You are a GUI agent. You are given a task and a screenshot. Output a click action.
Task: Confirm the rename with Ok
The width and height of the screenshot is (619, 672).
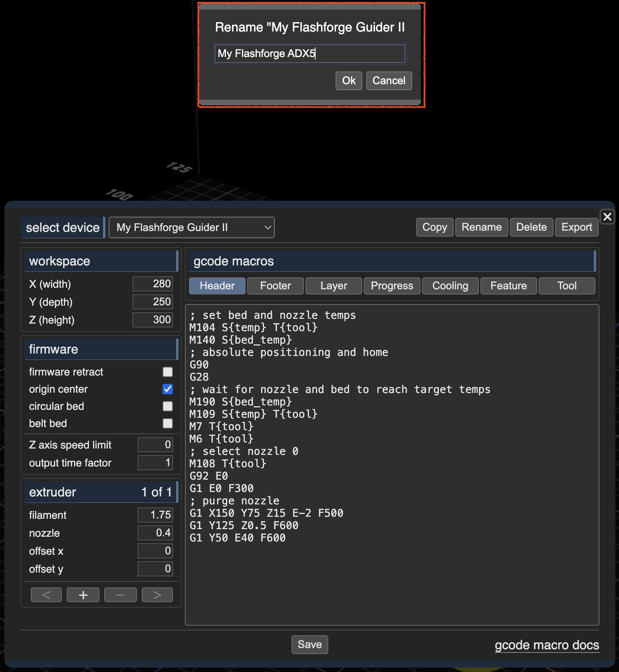pos(349,81)
